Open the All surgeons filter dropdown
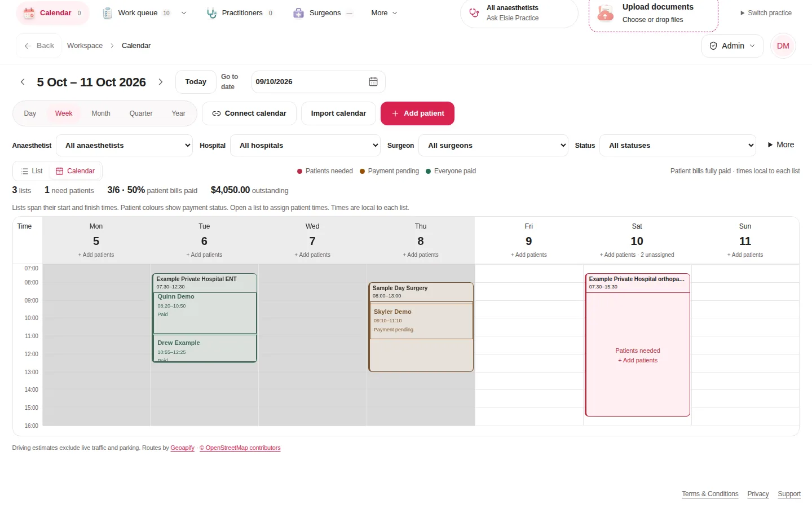Image resolution: width=812 pixels, height=508 pixels. [493, 146]
